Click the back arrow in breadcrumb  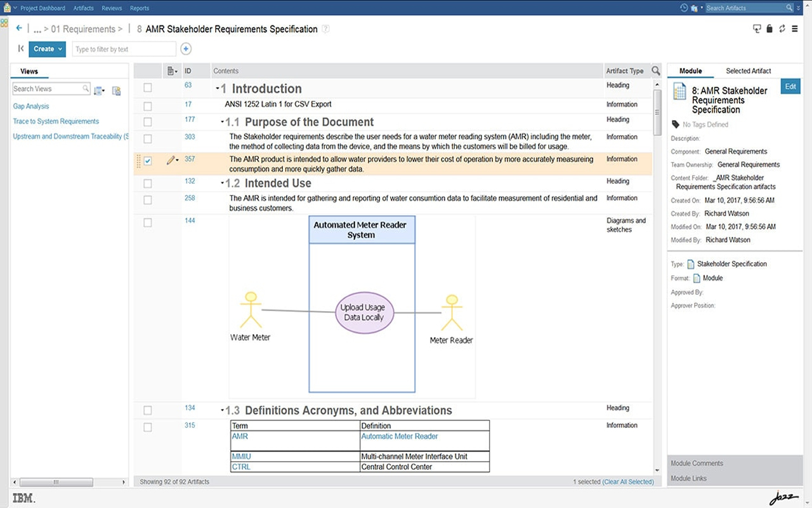(19, 29)
